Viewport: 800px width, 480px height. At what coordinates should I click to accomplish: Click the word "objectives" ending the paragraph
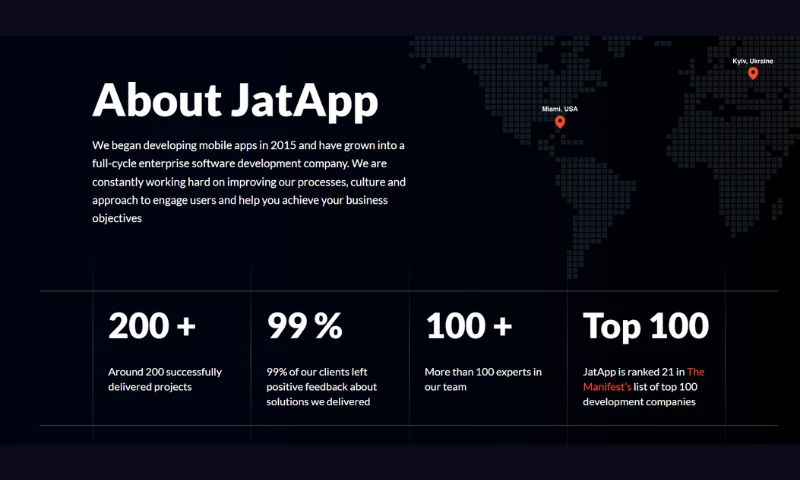117,218
